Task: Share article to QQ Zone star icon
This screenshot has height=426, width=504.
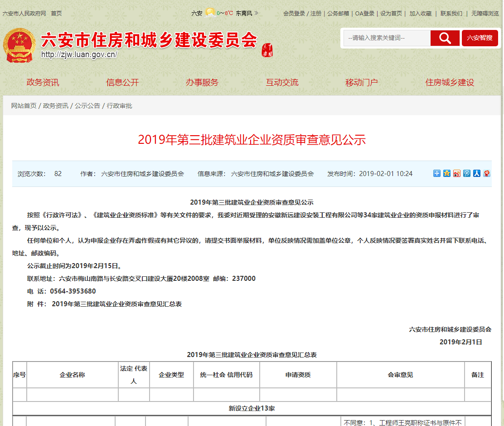Action: [446, 174]
